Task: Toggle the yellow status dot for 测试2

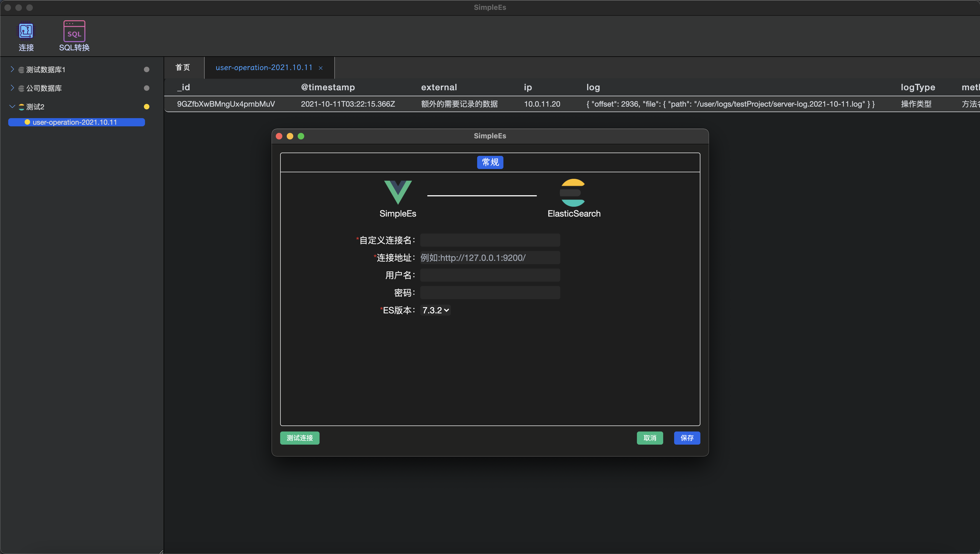Action: (147, 107)
